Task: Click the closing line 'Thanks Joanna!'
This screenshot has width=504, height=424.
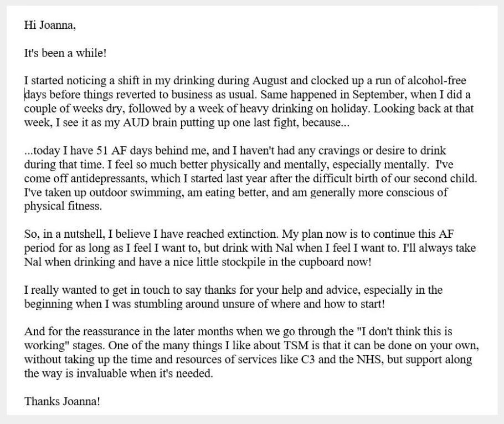Action: [x=63, y=401]
